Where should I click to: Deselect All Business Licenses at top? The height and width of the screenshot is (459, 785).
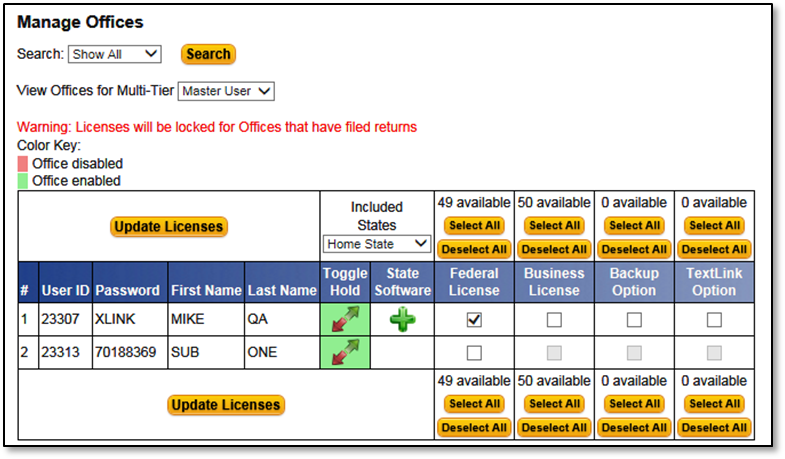click(554, 249)
